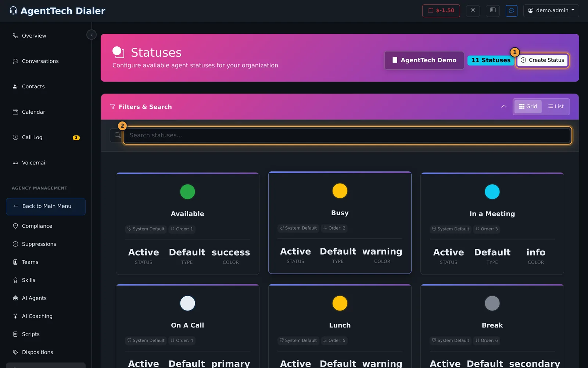Click the Search statuses input field

pos(347,135)
